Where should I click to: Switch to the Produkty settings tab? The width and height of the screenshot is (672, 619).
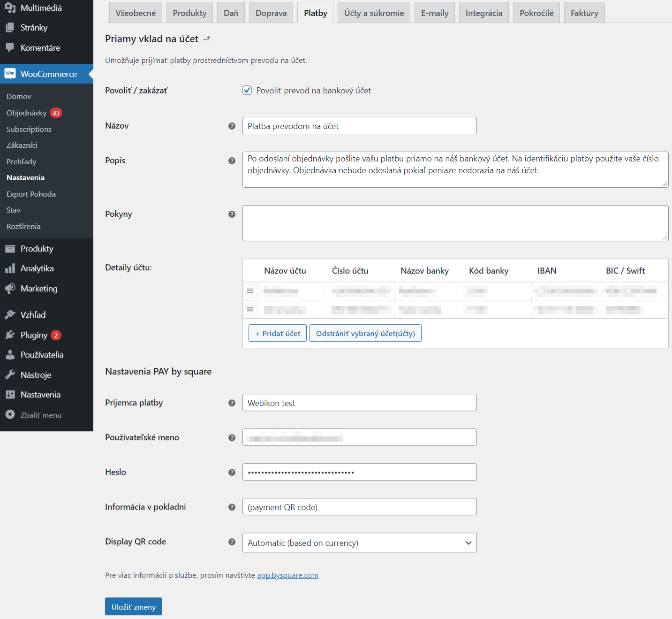pos(189,13)
